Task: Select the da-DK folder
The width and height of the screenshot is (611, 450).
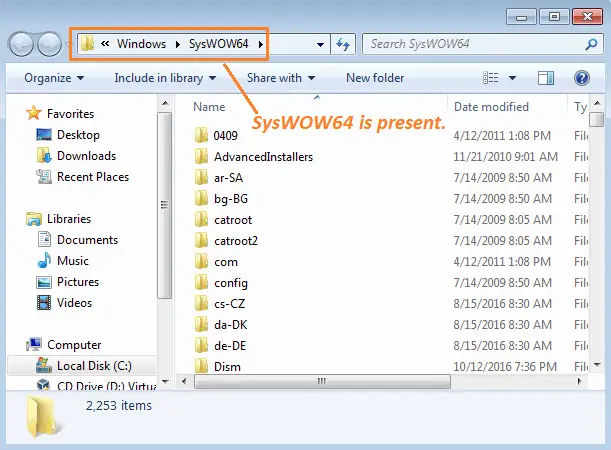Action: (x=230, y=325)
